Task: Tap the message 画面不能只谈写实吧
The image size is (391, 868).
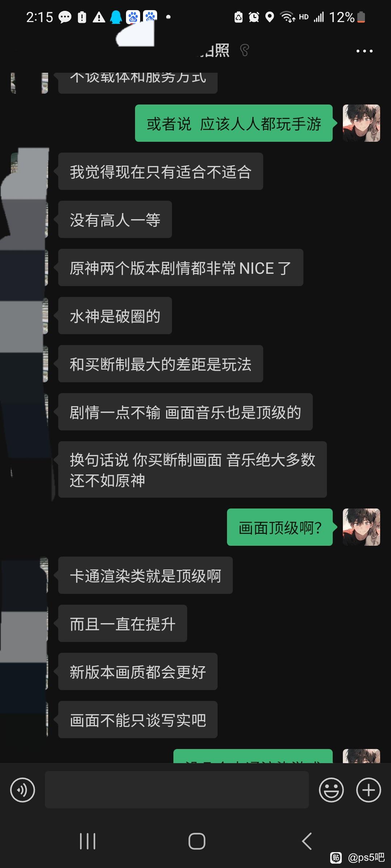Action: tap(138, 720)
